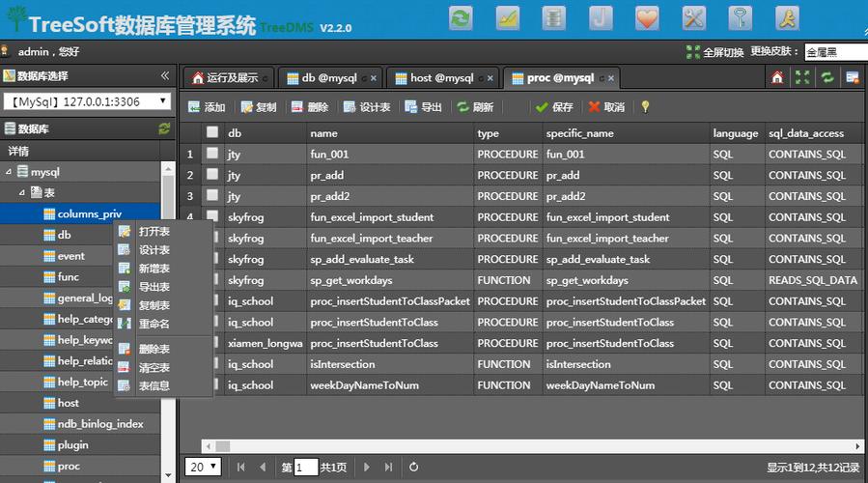
Task: Open the chart monitor icon in header
Action: tap(508, 18)
